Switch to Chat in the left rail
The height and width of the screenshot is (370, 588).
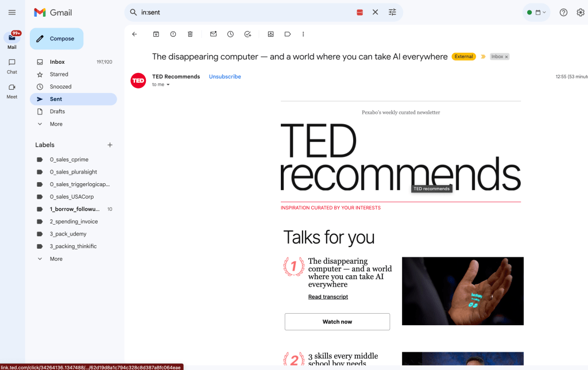(12, 66)
